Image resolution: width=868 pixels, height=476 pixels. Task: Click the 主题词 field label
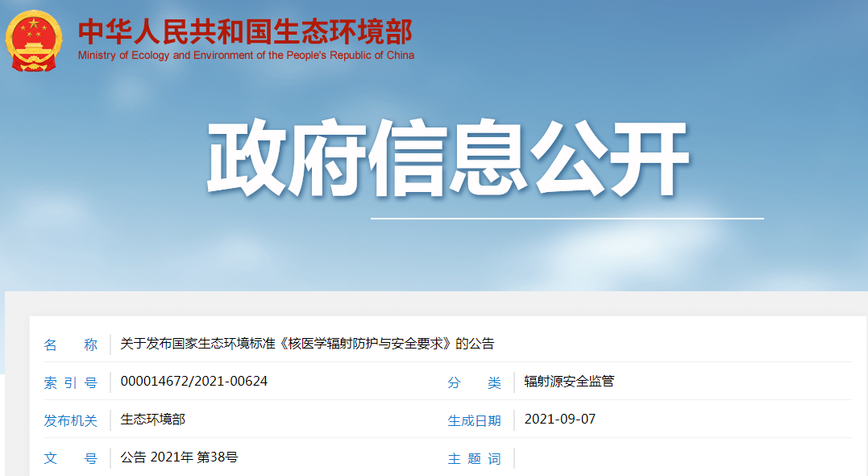475,458
